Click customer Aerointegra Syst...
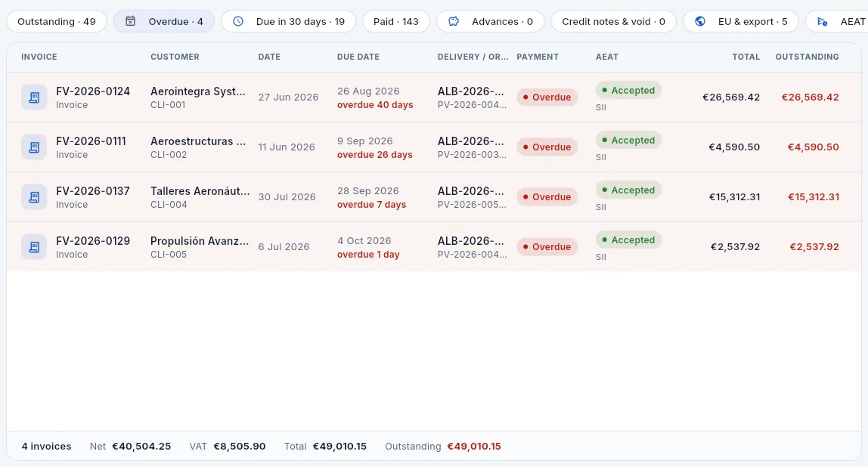The image size is (868, 467). 198,91
